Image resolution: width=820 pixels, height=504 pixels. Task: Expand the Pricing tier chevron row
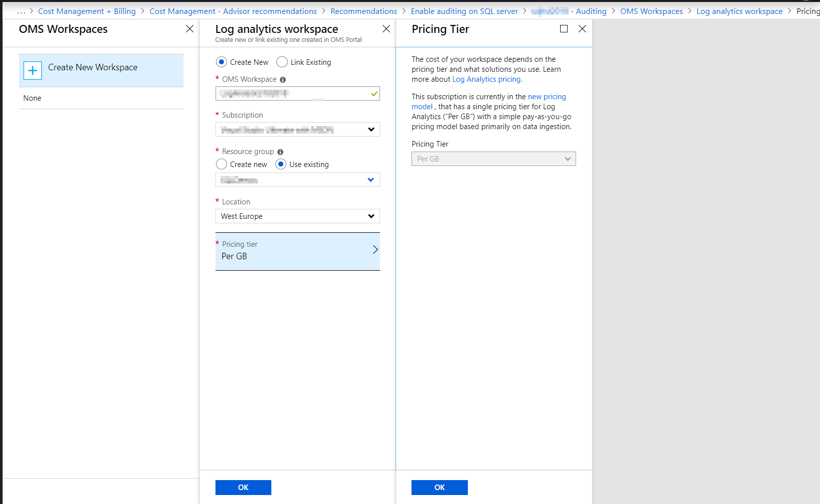click(x=298, y=252)
